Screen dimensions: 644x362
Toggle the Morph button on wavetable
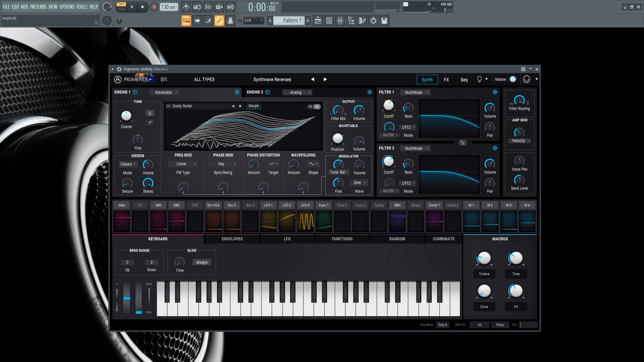254,106
